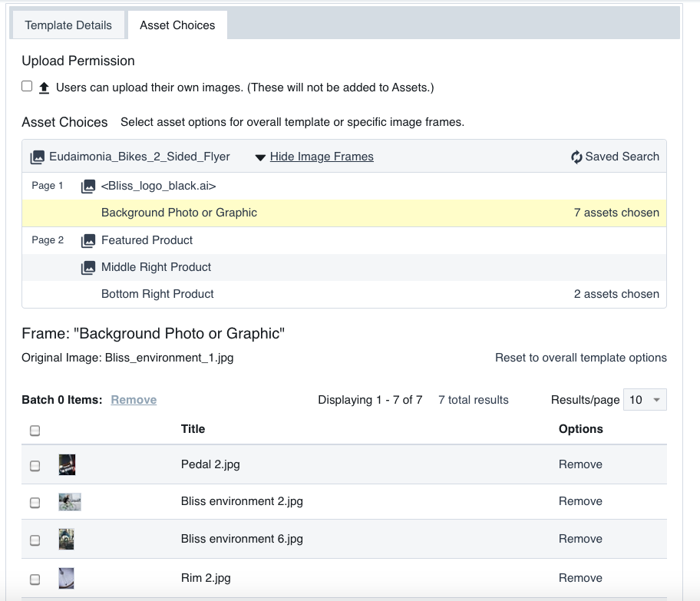This screenshot has height=601, width=700.
Task: Check the box for Pedal 2.jpg
Action: [x=35, y=466]
